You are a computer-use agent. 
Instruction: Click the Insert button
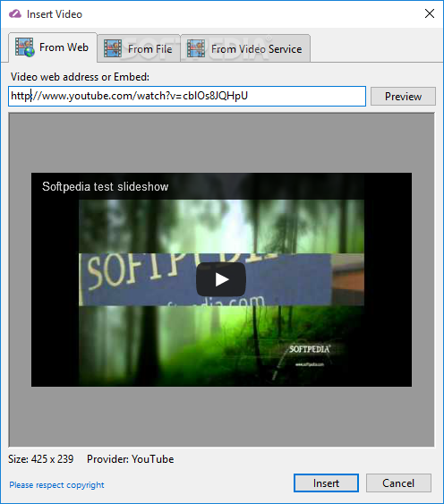coord(326,483)
